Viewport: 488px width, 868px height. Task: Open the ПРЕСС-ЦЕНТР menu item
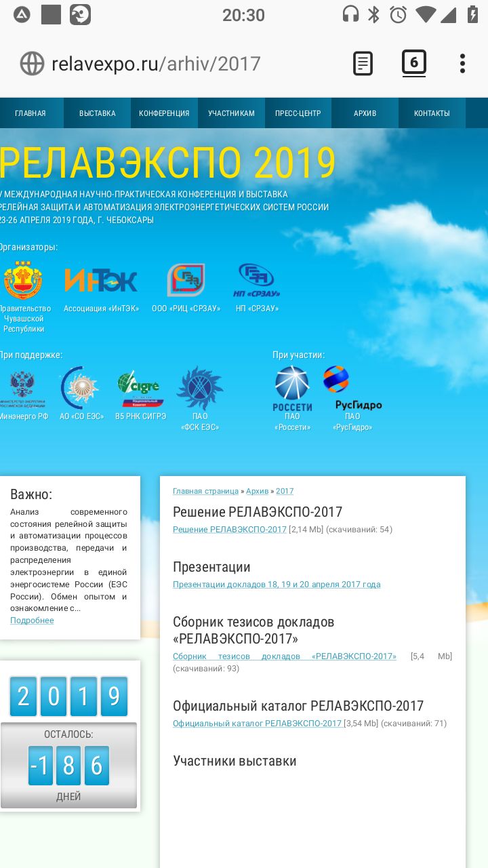[298, 113]
